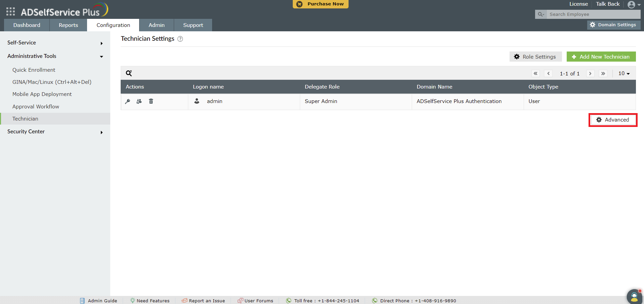The width and height of the screenshot is (644, 304).
Task: Click the Domain Name column header
Action: (434, 87)
